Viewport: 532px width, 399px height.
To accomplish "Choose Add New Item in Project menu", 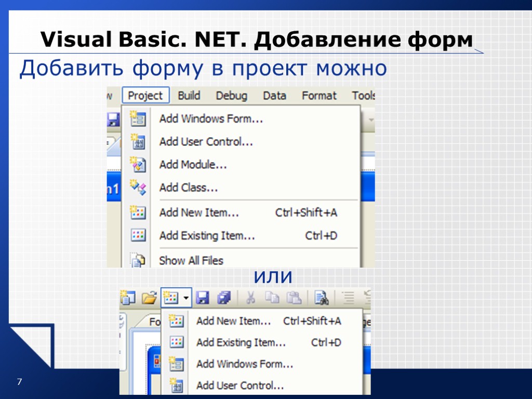I will pyautogui.click(x=241, y=212).
